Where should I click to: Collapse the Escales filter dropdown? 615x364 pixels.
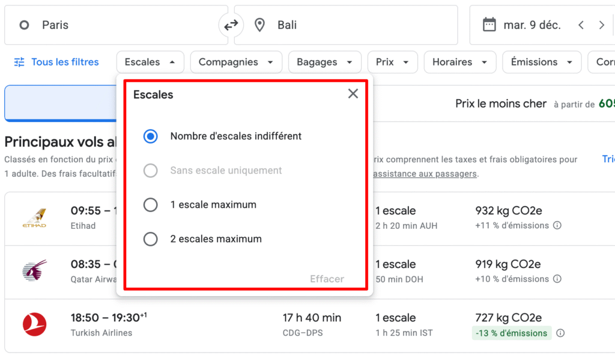click(x=150, y=62)
